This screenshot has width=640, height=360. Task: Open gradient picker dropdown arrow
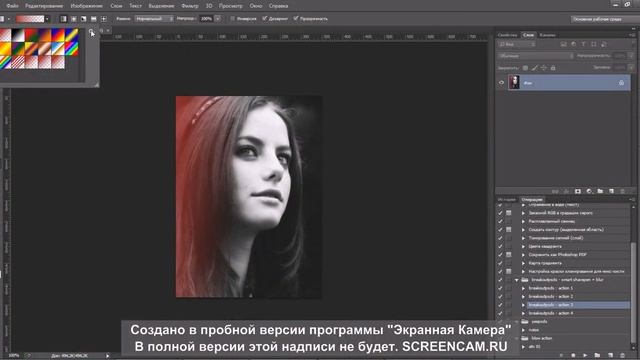pos(47,19)
